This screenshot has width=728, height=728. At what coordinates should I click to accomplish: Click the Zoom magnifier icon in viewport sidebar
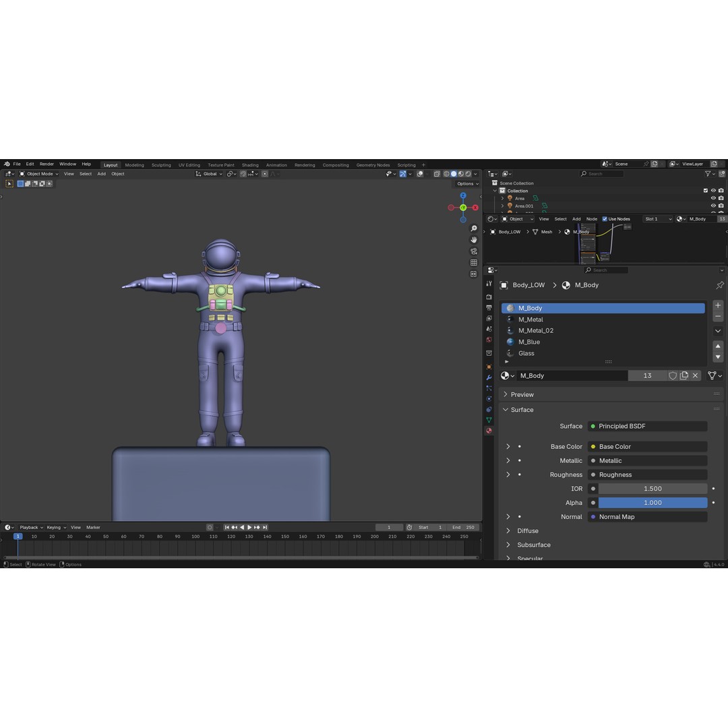(x=474, y=228)
